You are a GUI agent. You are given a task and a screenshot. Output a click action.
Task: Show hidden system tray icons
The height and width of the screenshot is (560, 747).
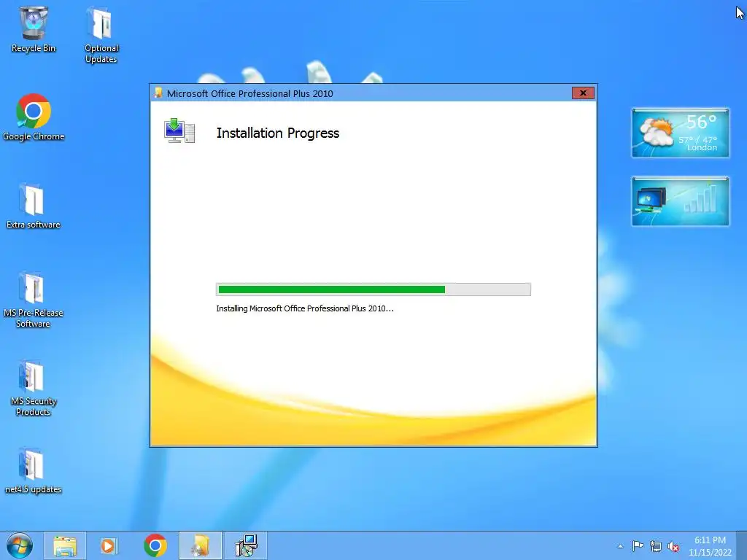620,546
